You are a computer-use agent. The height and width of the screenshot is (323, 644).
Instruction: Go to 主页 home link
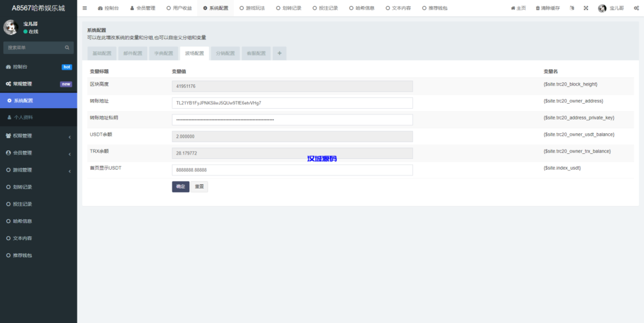click(518, 8)
